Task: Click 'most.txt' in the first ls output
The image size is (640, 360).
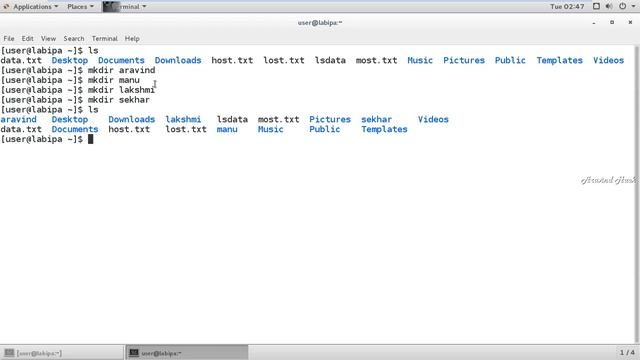Action: coord(376,60)
